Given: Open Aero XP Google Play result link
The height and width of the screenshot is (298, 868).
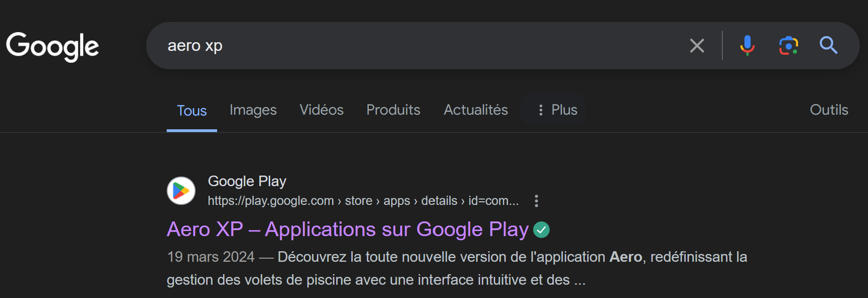Looking at the screenshot, I should [347, 229].
